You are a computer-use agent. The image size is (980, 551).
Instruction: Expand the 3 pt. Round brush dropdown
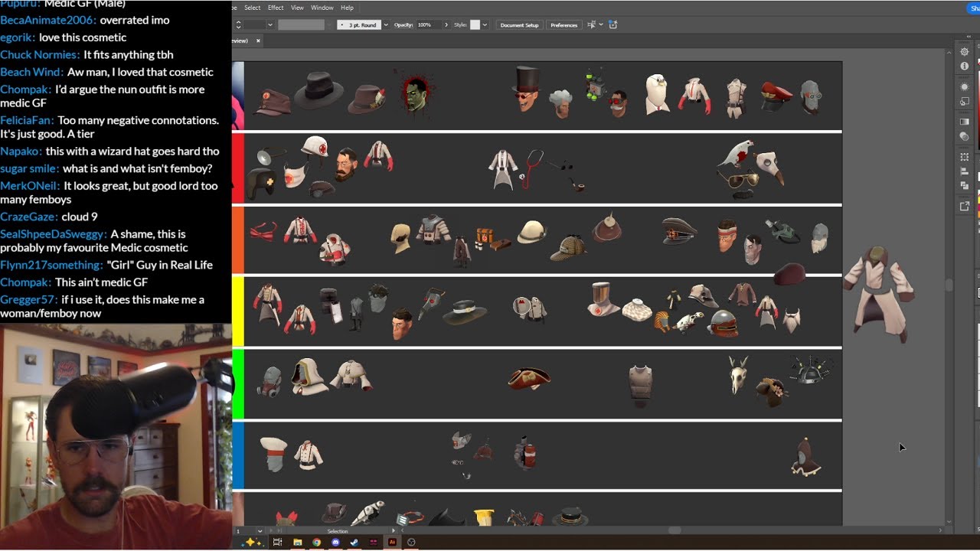coord(386,24)
